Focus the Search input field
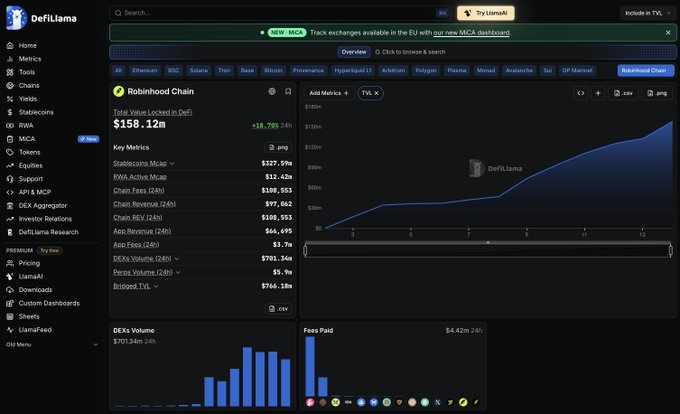The width and height of the screenshot is (680, 414). click(280, 13)
